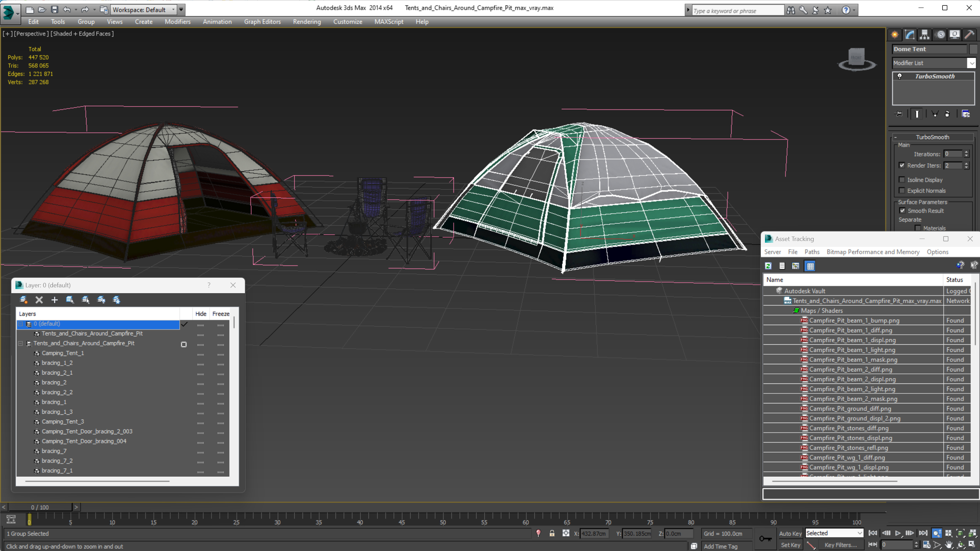Select Table View icon in Asset Tracking
This screenshot has width=980, height=551.
[x=810, y=266]
